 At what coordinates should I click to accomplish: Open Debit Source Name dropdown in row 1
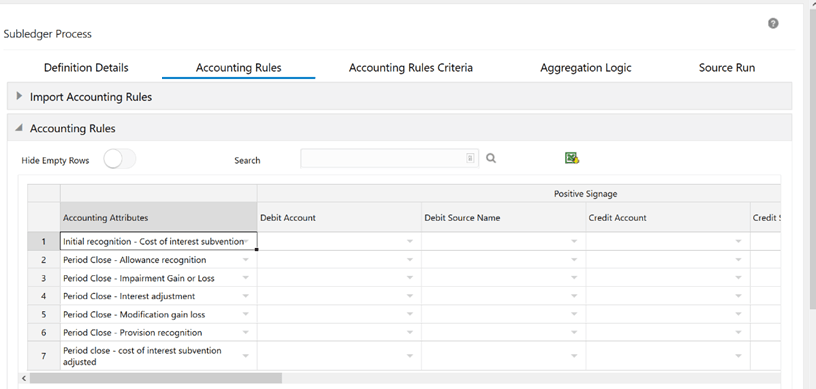pos(575,242)
